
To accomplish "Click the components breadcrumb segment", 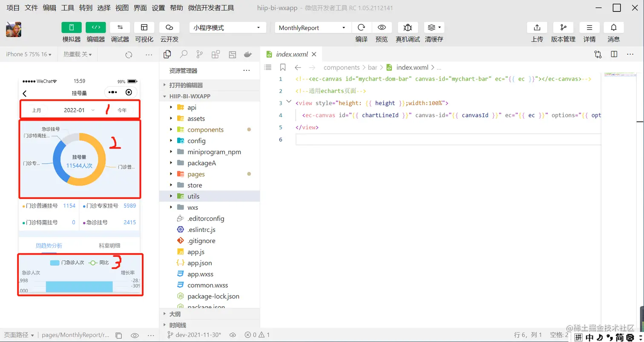I will click(342, 67).
